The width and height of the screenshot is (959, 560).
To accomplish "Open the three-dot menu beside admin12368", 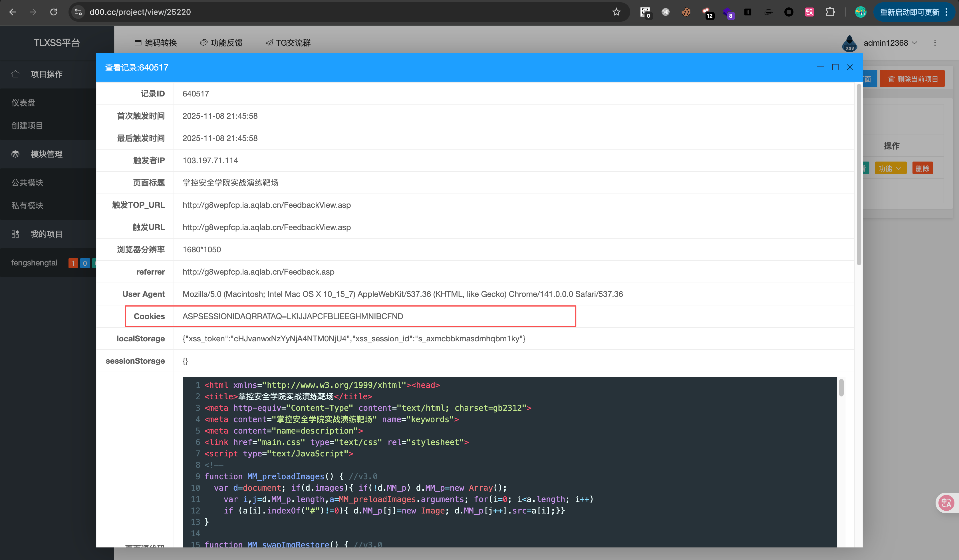I will coord(935,43).
